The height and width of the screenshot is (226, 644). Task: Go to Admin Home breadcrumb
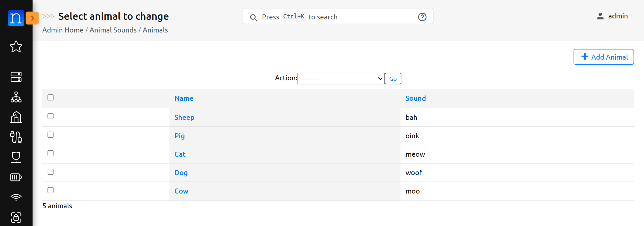click(x=63, y=30)
